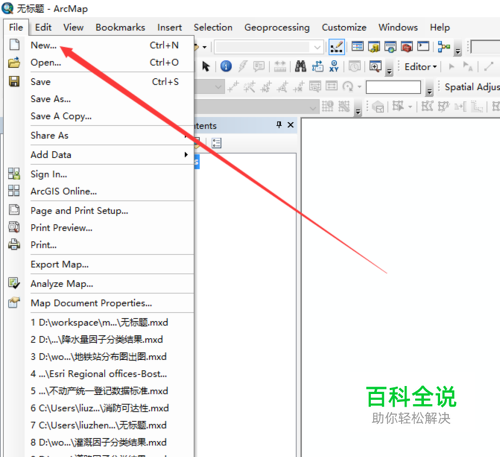Open the Bookmarks menu
Viewport: 500px width, 457px height.
(x=120, y=27)
